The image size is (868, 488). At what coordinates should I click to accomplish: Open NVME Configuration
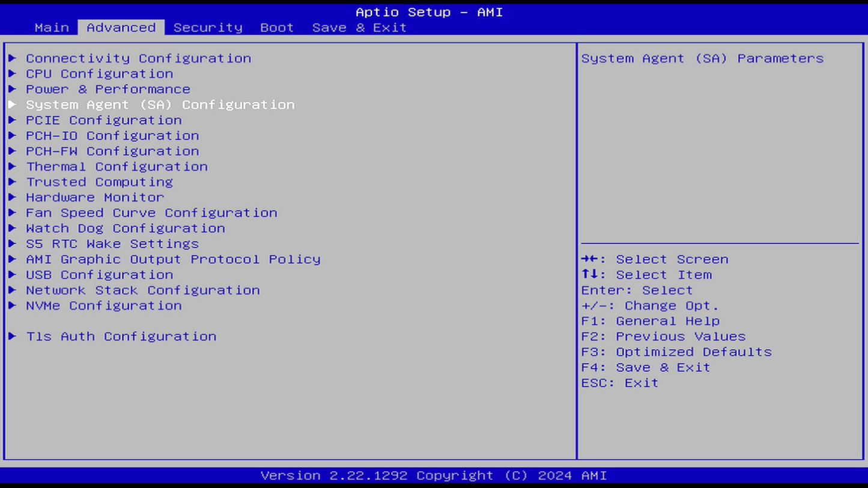point(103,305)
